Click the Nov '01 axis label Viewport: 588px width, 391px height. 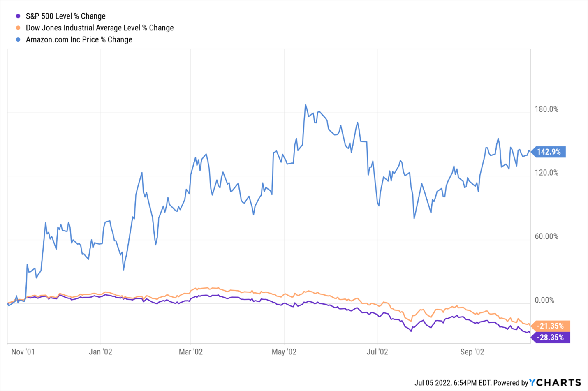click(x=23, y=352)
